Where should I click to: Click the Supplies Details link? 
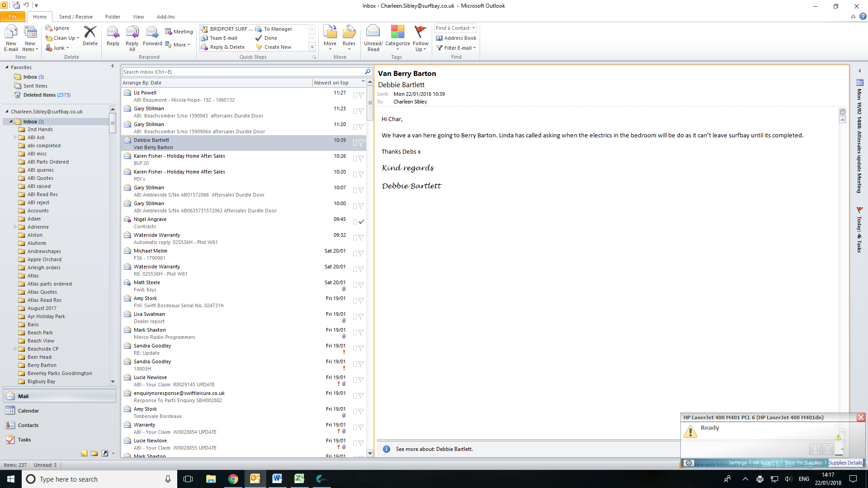pos(845,463)
